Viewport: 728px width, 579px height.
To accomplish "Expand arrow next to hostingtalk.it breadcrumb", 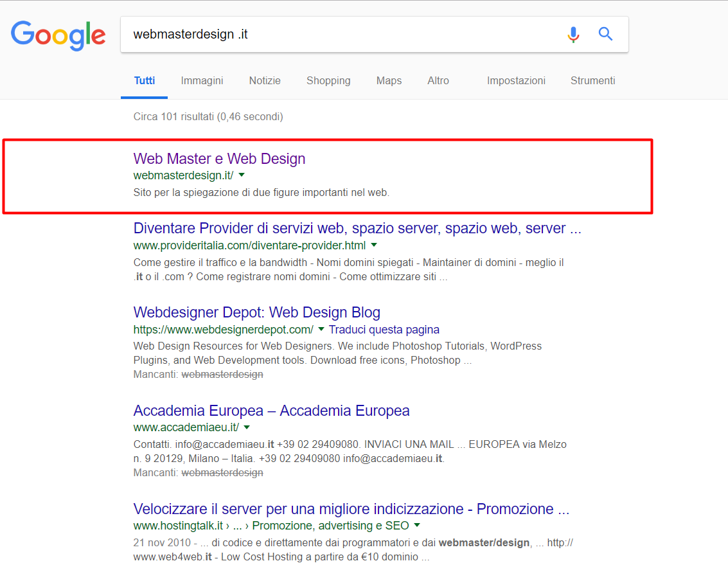I will pyautogui.click(x=416, y=526).
